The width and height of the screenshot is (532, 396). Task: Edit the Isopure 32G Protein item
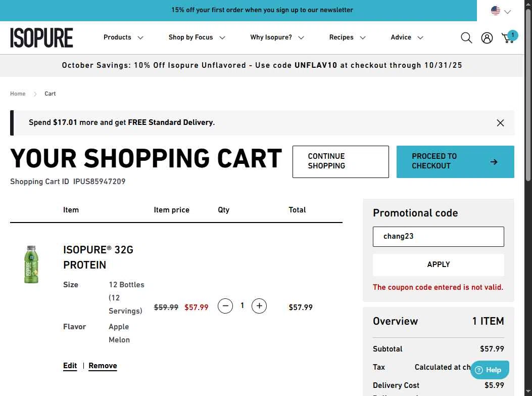[x=70, y=366]
